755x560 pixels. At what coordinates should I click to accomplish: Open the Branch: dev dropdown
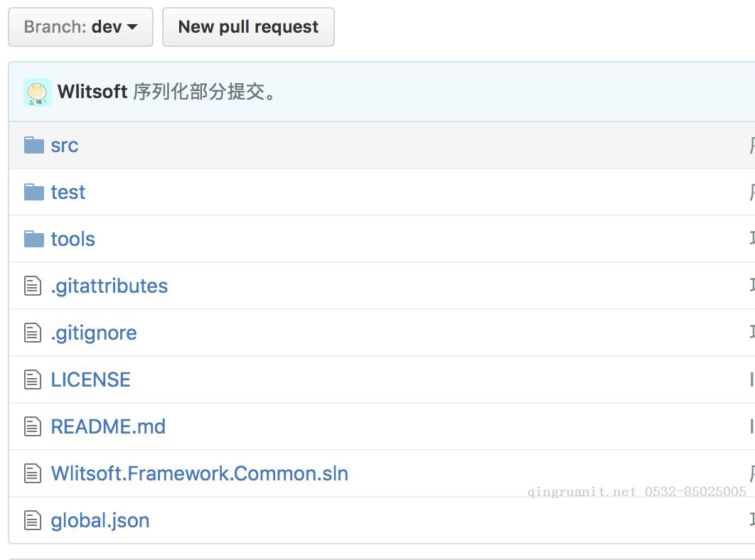pyautogui.click(x=80, y=27)
